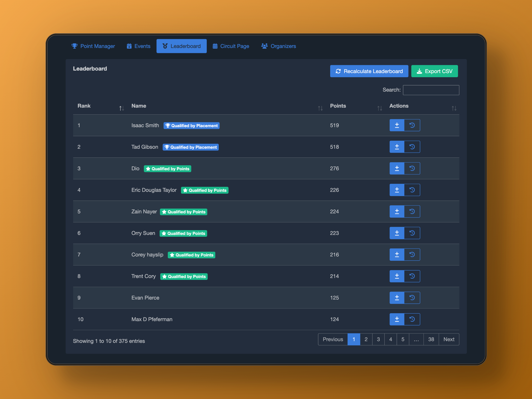Open point history for Max D Pfeferman
Viewport: 532px width, 399px height.
[x=412, y=319]
